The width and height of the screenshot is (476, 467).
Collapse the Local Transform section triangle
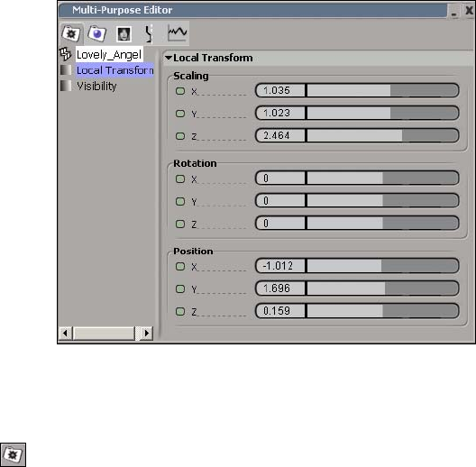(x=169, y=58)
